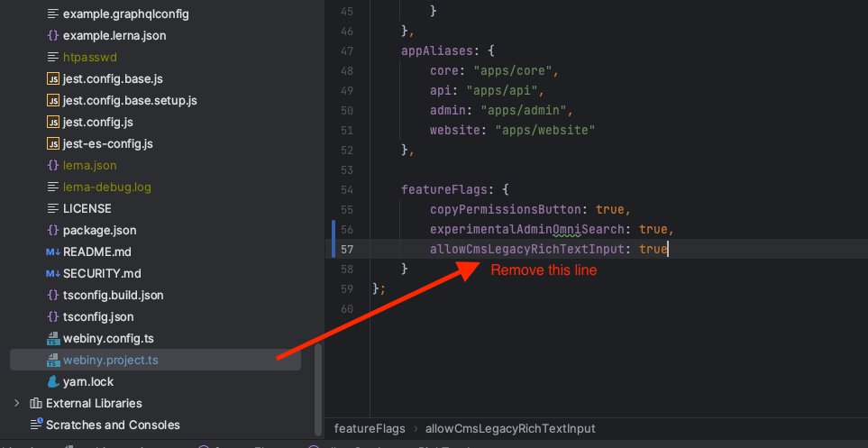The height and width of the screenshot is (448, 868).
Task: Select webiny.project.ts in the project tree
Action: (x=110, y=361)
